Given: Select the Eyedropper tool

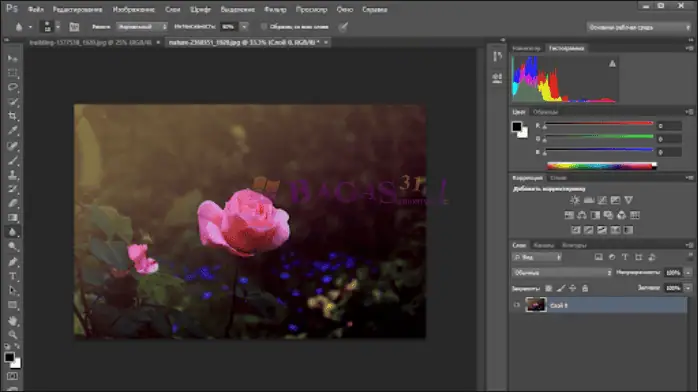Looking at the screenshot, I should tap(12, 131).
